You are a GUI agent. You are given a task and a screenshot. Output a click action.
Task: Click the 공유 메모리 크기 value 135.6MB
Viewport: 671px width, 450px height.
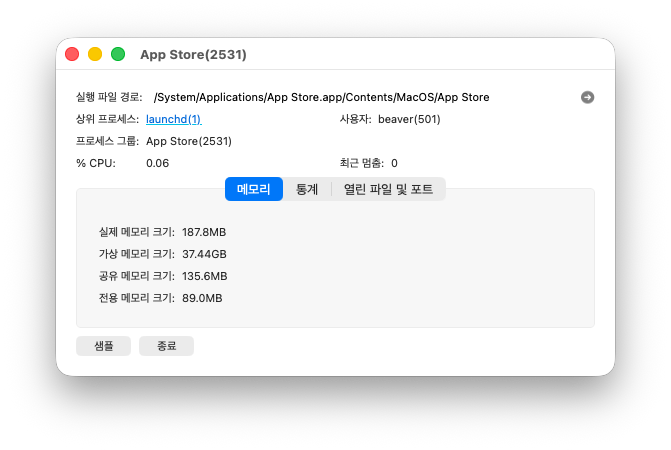[204, 276]
